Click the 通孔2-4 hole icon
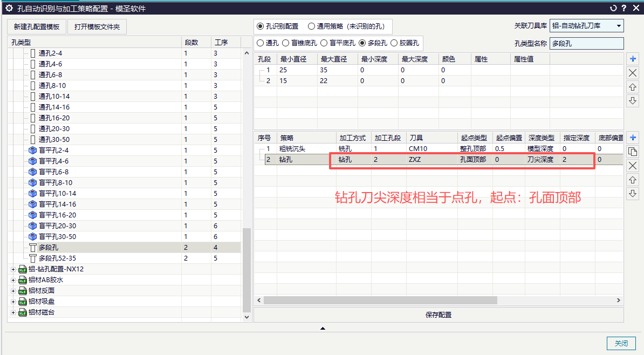Image resolution: width=644 pixels, height=355 pixels. click(x=33, y=53)
